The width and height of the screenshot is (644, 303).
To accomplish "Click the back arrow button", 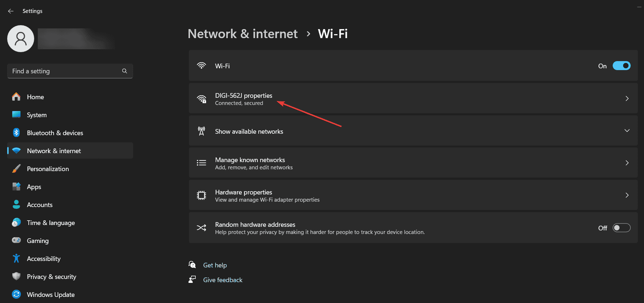I will click(x=10, y=11).
